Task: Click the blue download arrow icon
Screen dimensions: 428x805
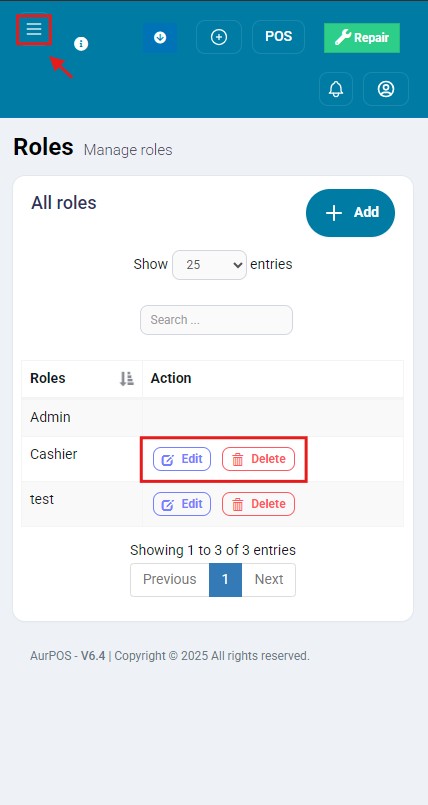Action: [x=160, y=37]
